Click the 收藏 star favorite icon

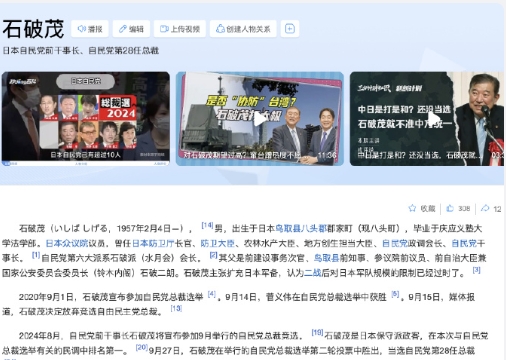[x=412, y=208]
